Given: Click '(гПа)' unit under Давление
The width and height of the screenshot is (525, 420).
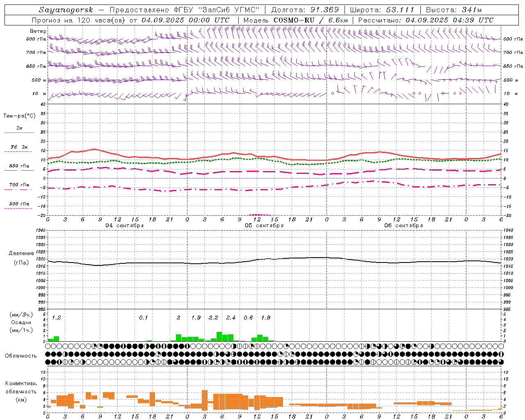Looking at the screenshot, I should (x=21, y=263).
